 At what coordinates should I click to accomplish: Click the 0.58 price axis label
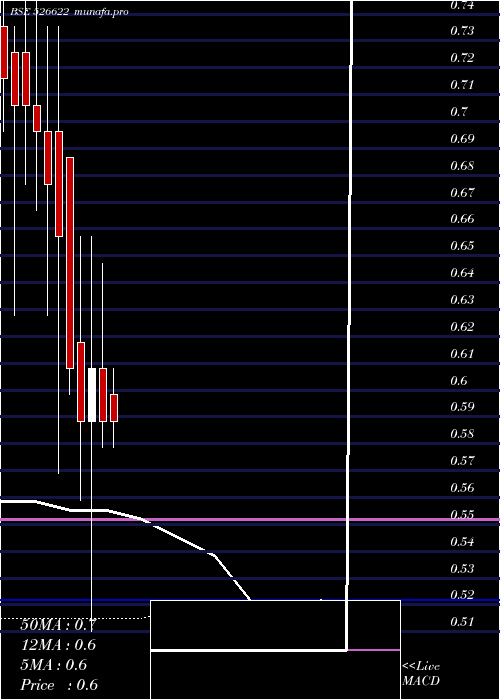462,433
